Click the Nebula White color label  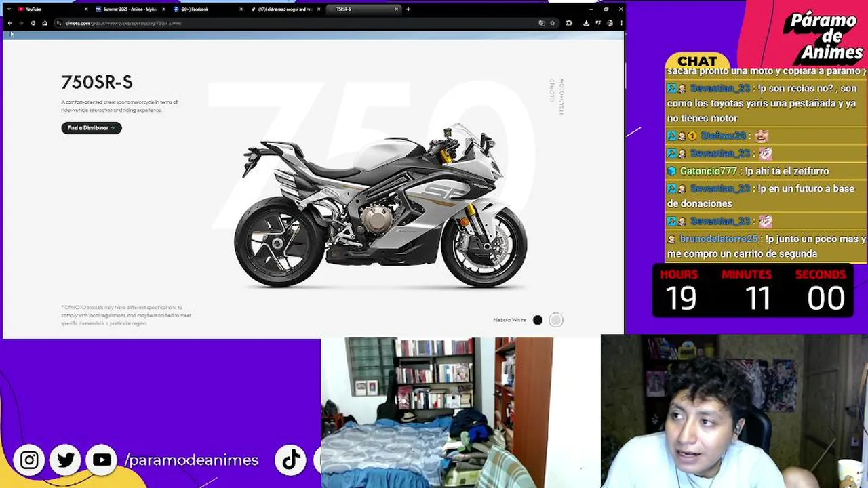(509, 320)
